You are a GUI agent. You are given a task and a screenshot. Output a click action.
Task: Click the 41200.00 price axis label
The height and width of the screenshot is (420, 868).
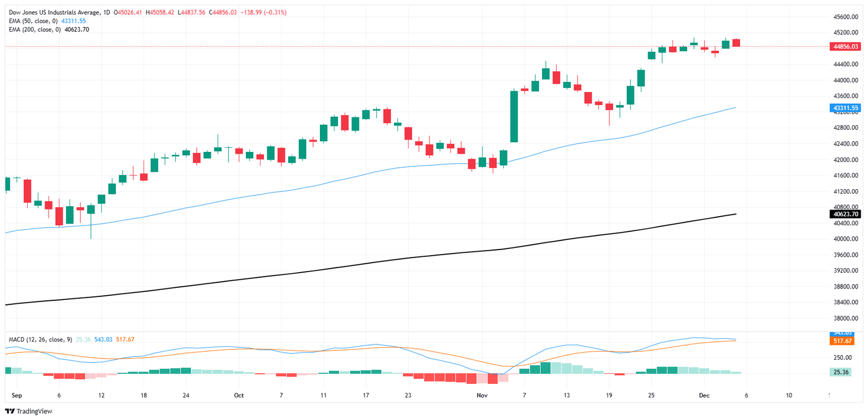[845, 191]
